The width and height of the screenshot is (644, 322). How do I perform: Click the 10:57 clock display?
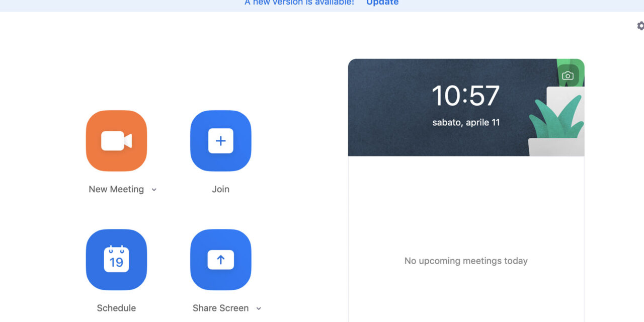click(x=466, y=96)
